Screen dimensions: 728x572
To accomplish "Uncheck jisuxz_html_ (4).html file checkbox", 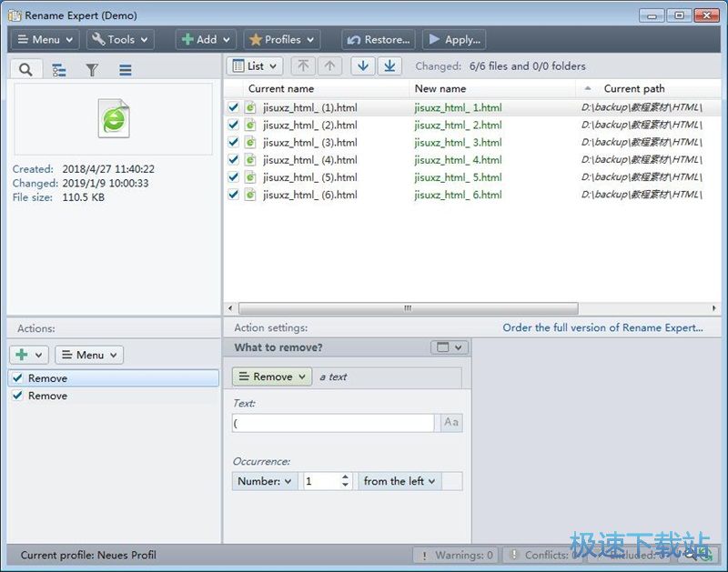I will click(234, 160).
